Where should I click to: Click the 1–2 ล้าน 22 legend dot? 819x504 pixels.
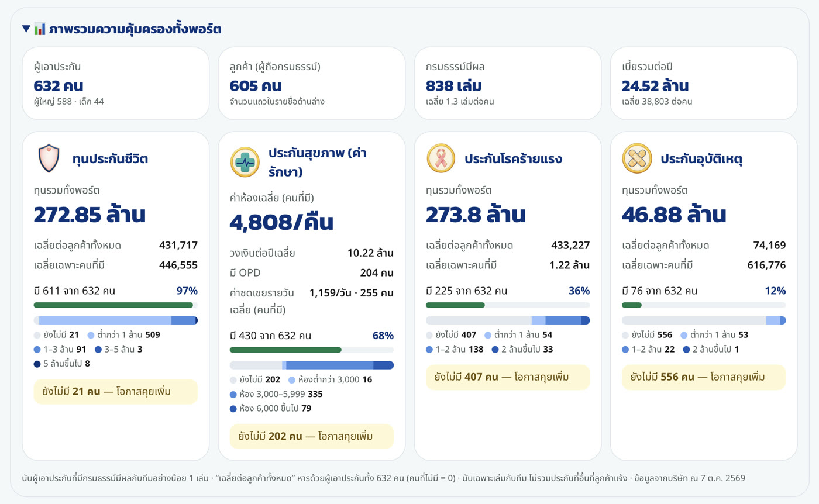pyautogui.click(x=625, y=349)
